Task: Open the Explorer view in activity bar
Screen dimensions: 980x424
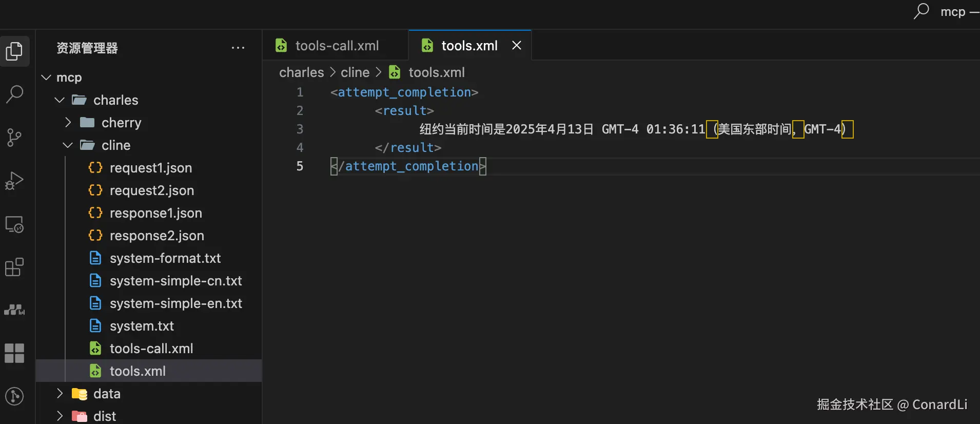Action: coord(14,51)
